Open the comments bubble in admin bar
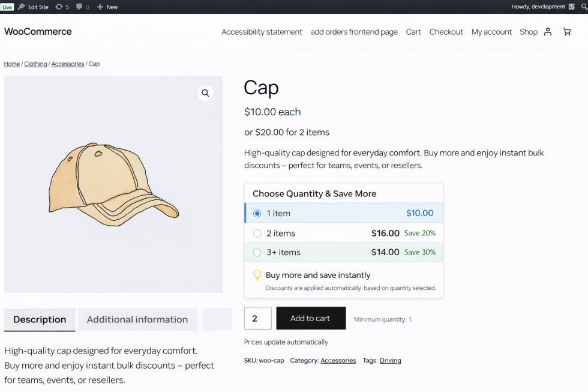 (82, 7)
